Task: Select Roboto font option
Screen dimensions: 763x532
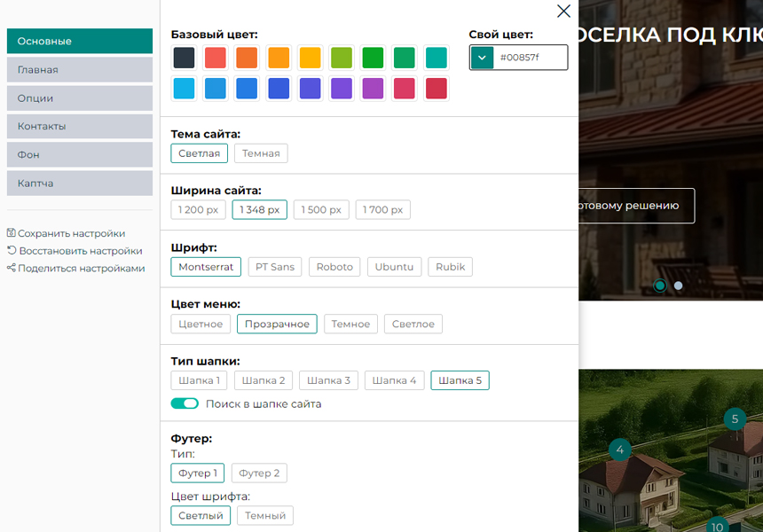Action: (x=334, y=267)
